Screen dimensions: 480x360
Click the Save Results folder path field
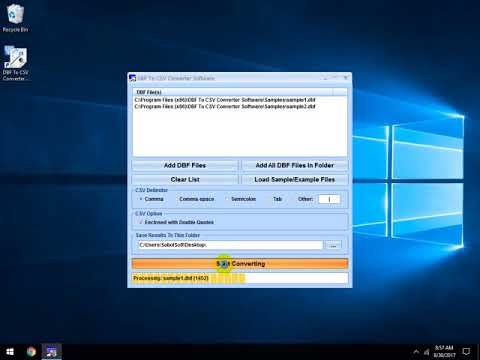click(230, 245)
